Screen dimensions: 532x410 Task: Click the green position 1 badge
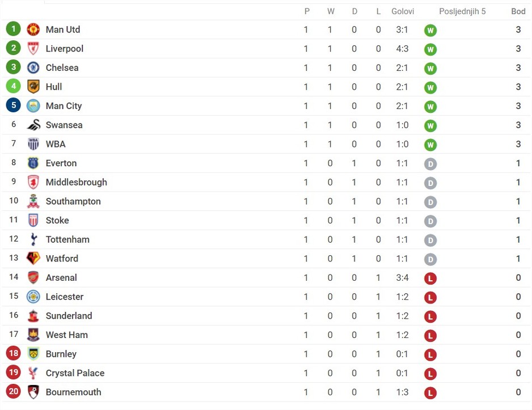13,29
